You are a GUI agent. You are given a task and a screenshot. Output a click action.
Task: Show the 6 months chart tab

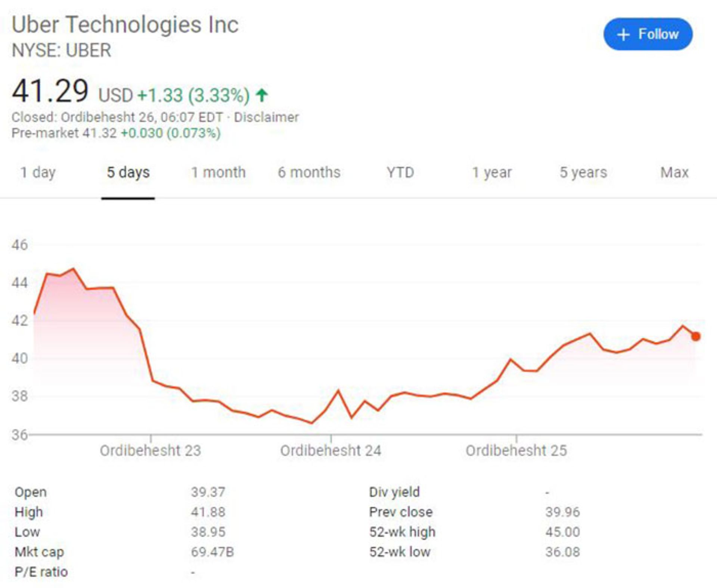[309, 173]
